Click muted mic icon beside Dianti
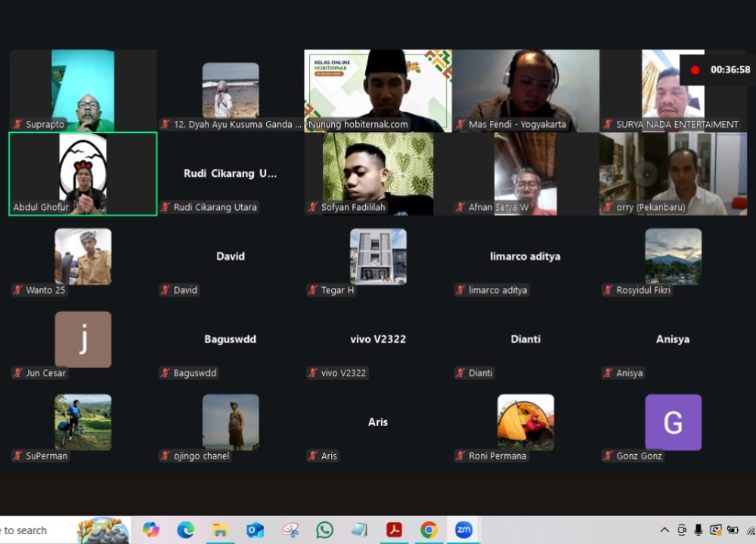756x544 pixels. (460, 373)
